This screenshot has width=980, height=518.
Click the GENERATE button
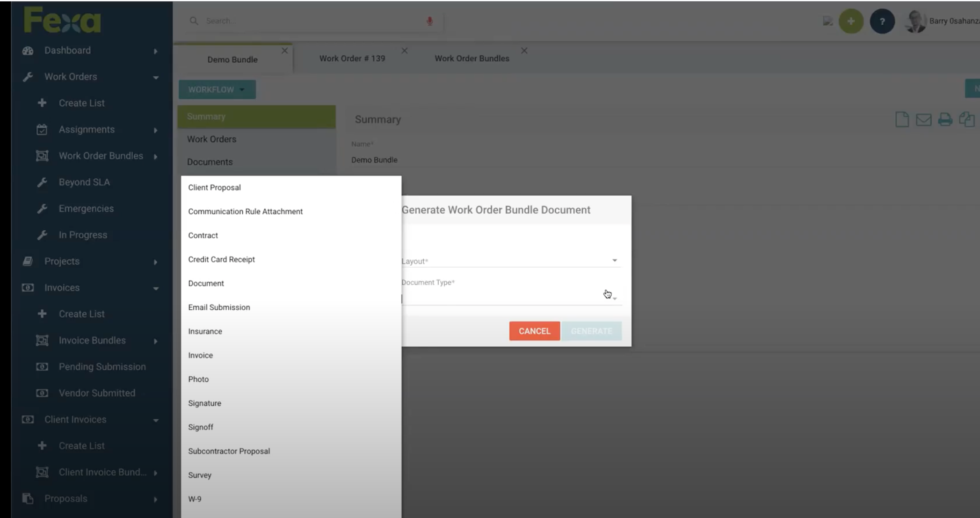(x=591, y=331)
